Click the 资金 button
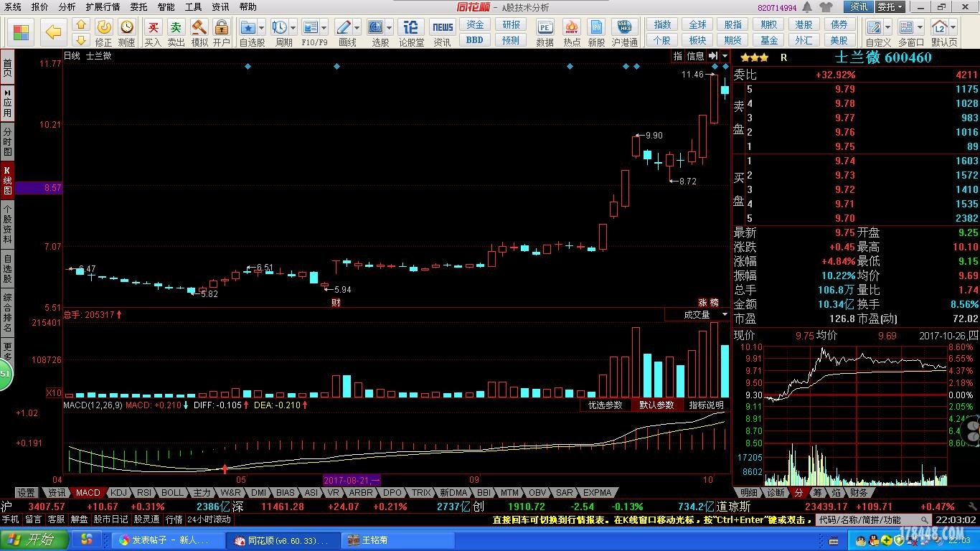The image size is (980, 551). point(475,25)
